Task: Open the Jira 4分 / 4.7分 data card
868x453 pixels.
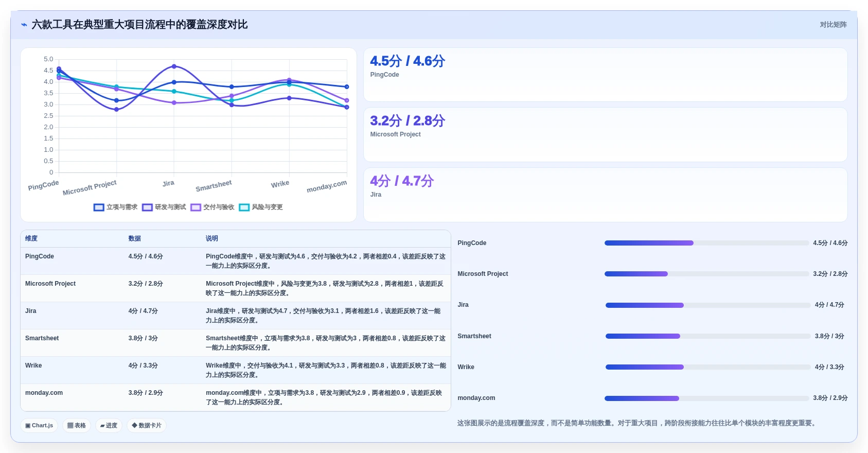Action: (605, 195)
